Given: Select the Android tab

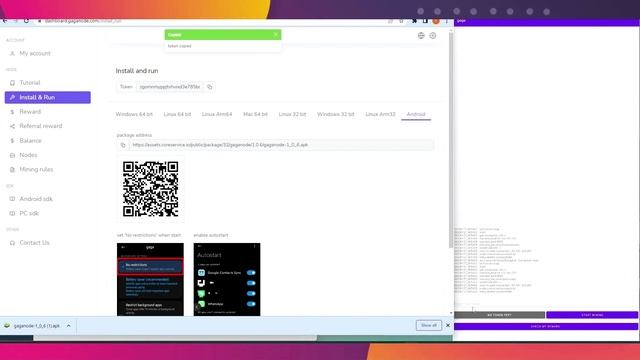Looking at the screenshot, I should click(416, 114).
